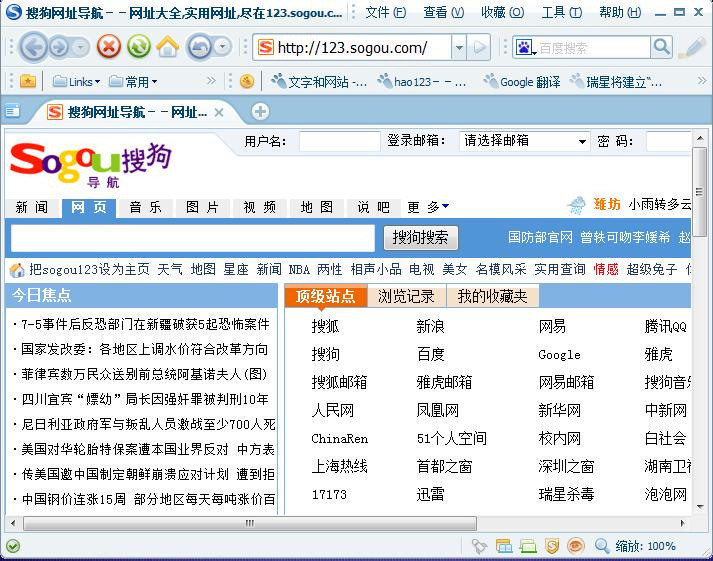Click the red Stop loading icon
The height and width of the screenshot is (561, 713).
pos(109,47)
